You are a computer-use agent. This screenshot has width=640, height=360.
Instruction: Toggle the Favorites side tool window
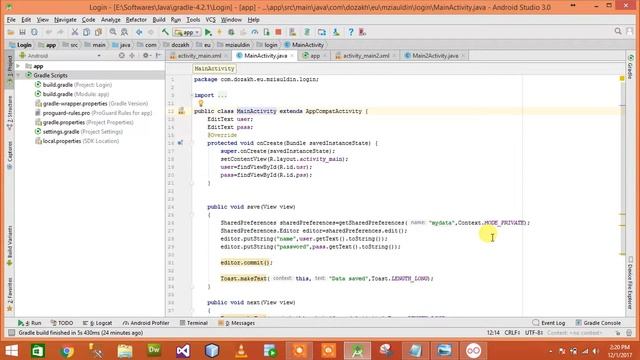pos(9,295)
